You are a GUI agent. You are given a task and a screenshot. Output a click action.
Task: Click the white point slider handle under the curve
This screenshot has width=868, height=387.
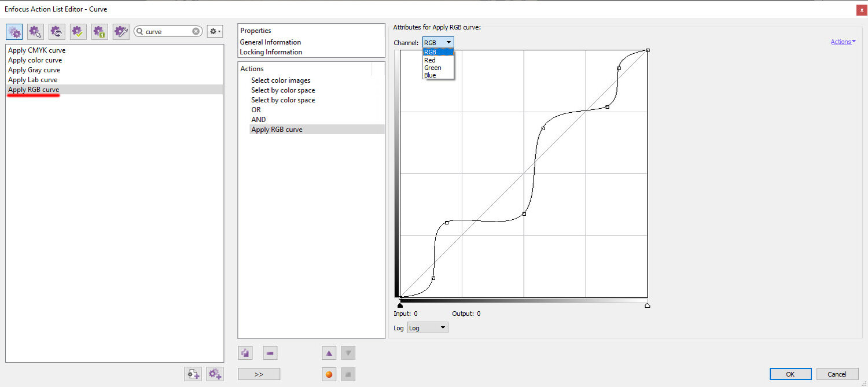click(647, 305)
